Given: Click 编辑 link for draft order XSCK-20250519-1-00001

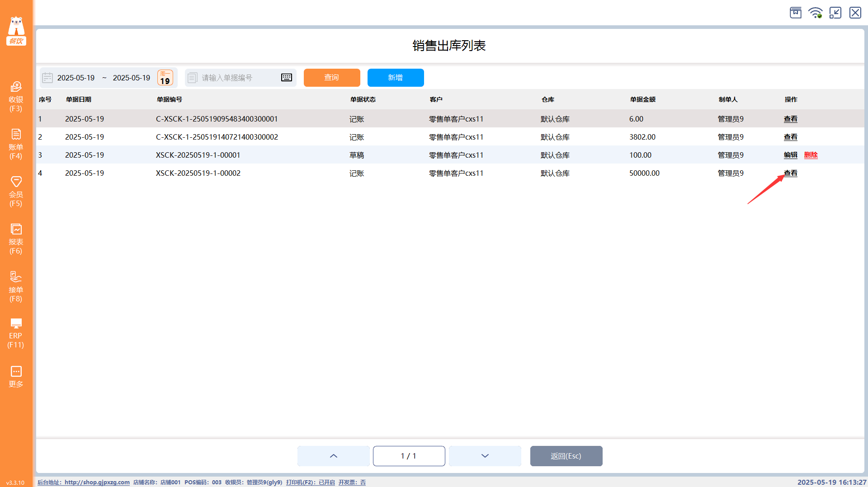Looking at the screenshot, I should (x=790, y=155).
